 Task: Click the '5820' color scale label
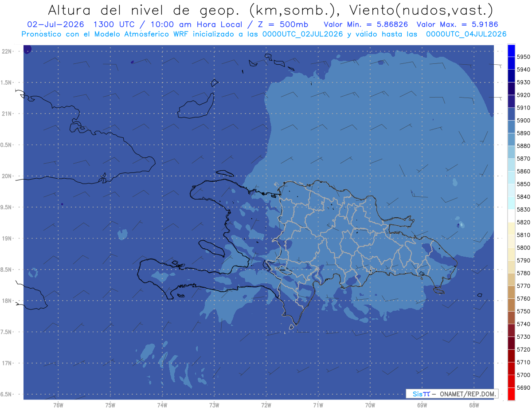tap(524, 222)
